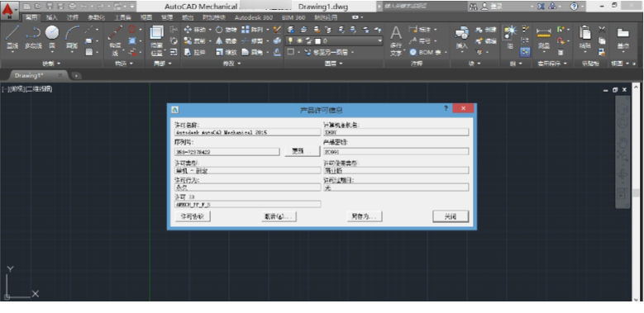This screenshot has height=313, width=644.
Task: Click the Help question mark icon
Action: tap(575, 6)
